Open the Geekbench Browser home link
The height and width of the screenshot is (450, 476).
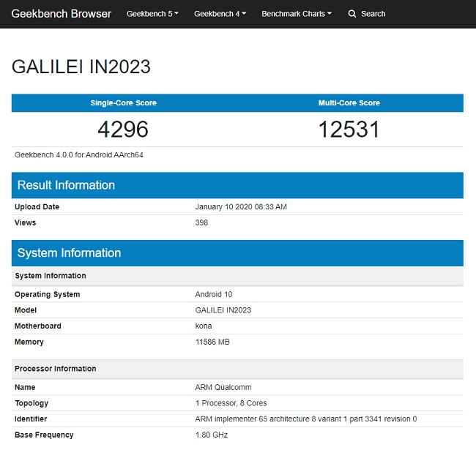click(62, 14)
